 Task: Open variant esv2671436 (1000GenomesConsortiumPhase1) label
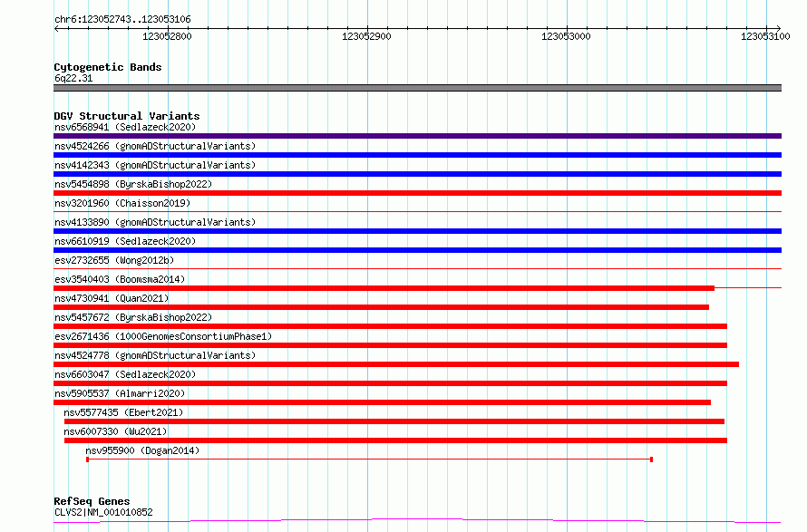pyautogui.click(x=163, y=336)
